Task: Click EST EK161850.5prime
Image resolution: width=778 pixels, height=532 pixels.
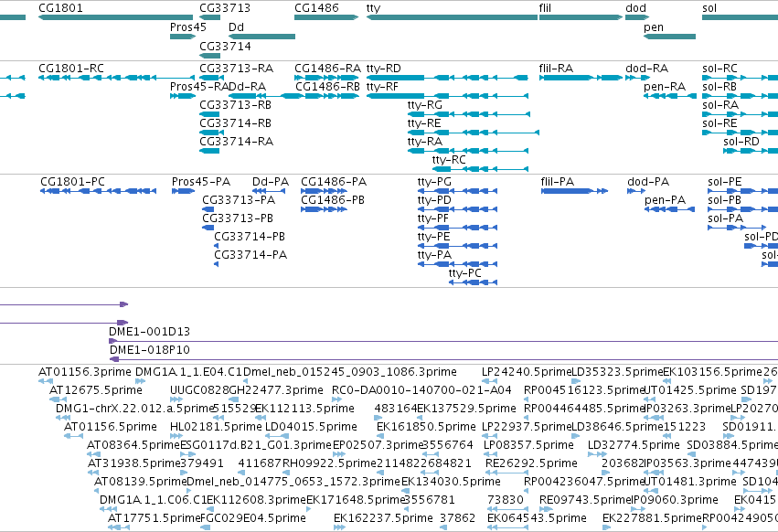Action: 379,436
